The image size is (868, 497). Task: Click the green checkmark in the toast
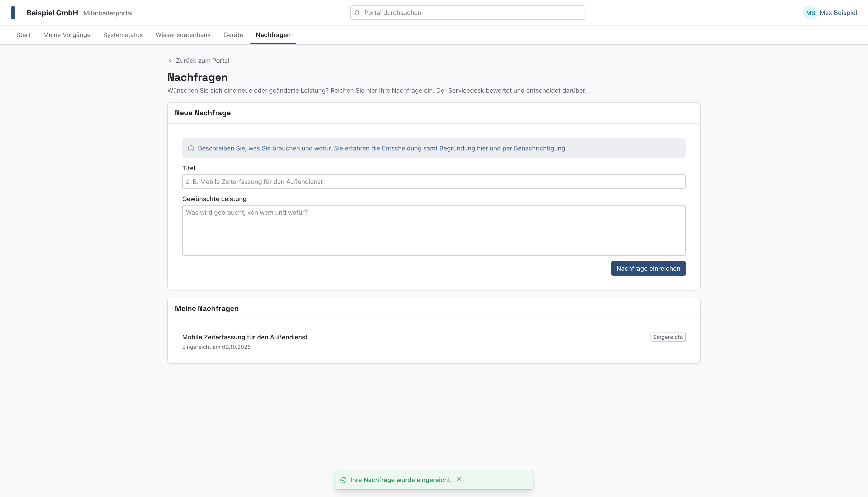(x=343, y=480)
